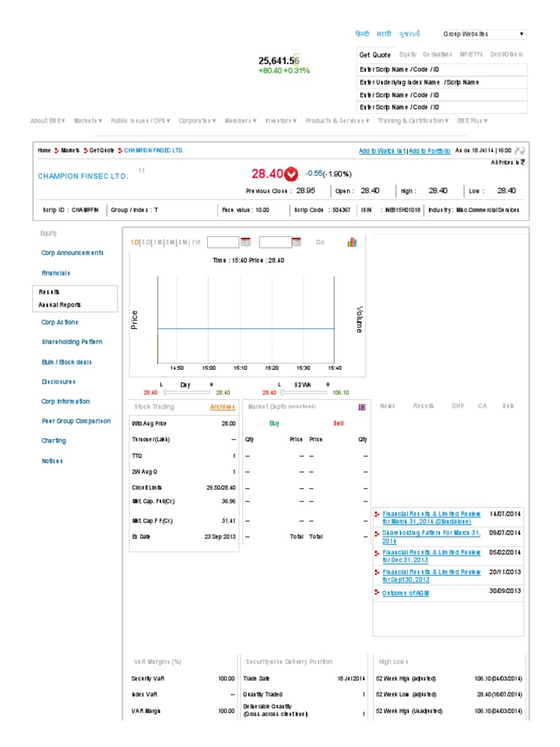Open Financial Results March 31, 2014 link
This screenshot has width=560, height=747.
[x=432, y=518]
